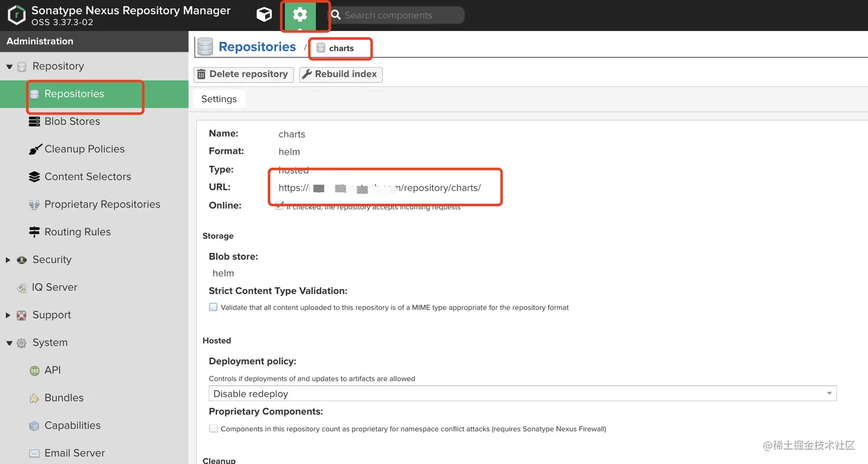Click the Format value "helm"
Image resolution: width=868 pixels, height=464 pixels.
click(289, 152)
